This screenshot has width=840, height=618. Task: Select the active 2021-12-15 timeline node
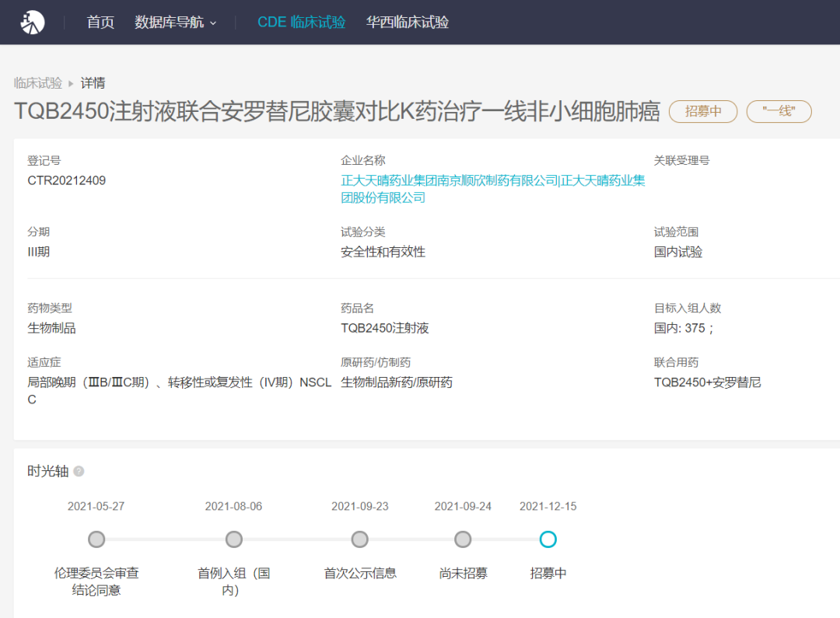(548, 539)
